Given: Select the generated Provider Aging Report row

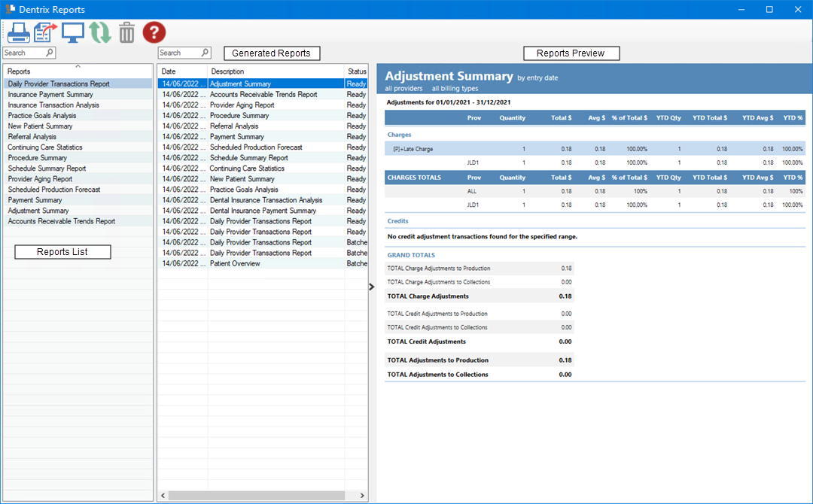Looking at the screenshot, I should (x=242, y=105).
